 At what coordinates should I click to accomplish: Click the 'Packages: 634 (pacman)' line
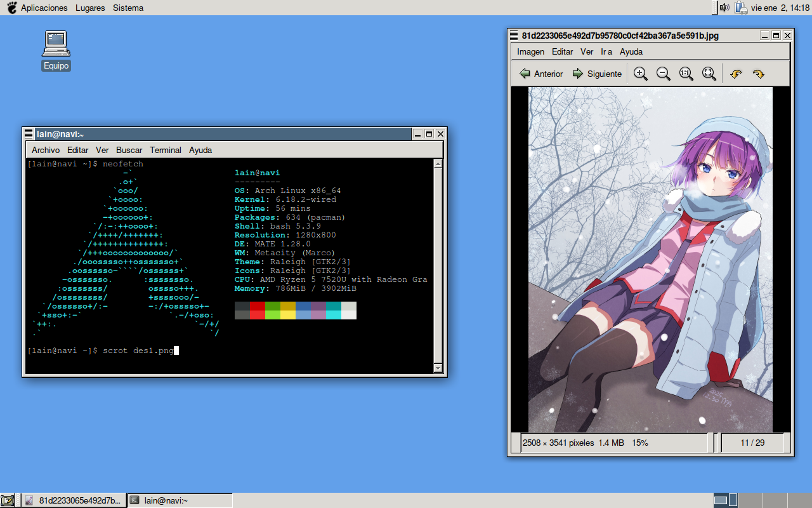click(x=291, y=217)
